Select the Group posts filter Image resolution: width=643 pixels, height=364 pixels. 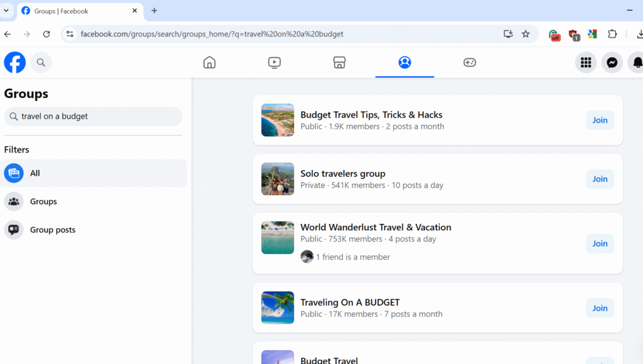pyautogui.click(x=94, y=230)
